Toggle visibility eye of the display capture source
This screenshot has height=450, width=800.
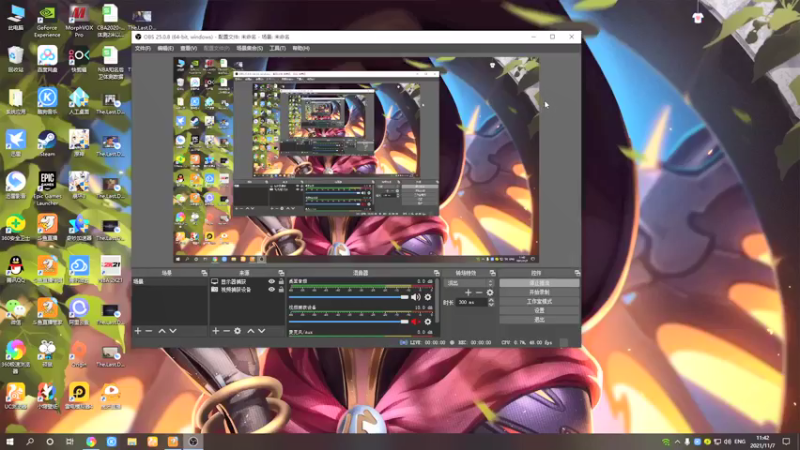click(x=271, y=282)
